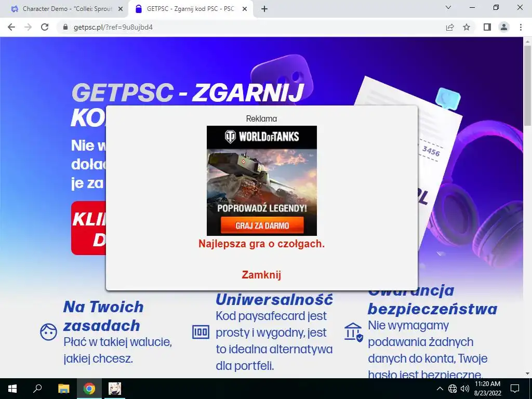Screen dimensions: 532x399
Task: Open the anime character app in taskbar
Action: pyautogui.click(x=115, y=389)
